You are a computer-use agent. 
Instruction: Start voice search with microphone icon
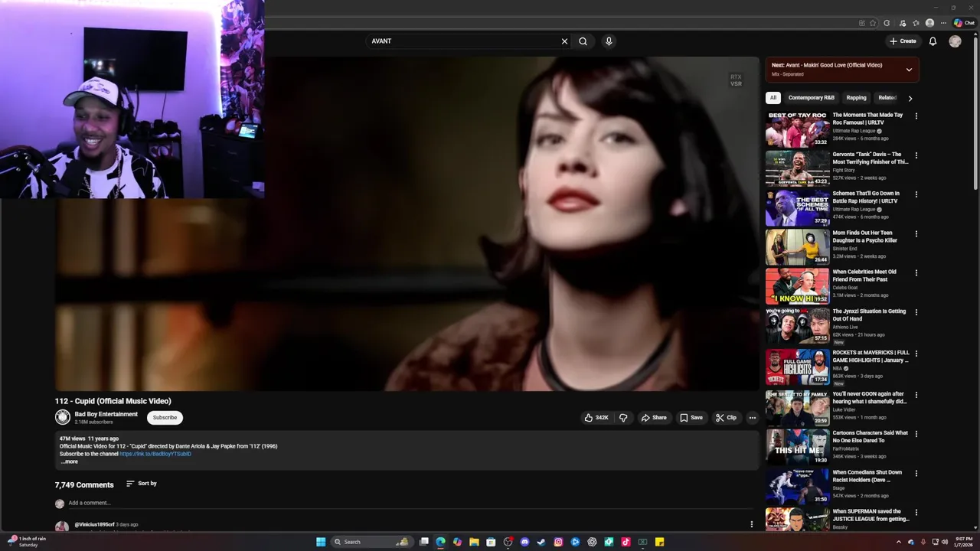click(609, 41)
